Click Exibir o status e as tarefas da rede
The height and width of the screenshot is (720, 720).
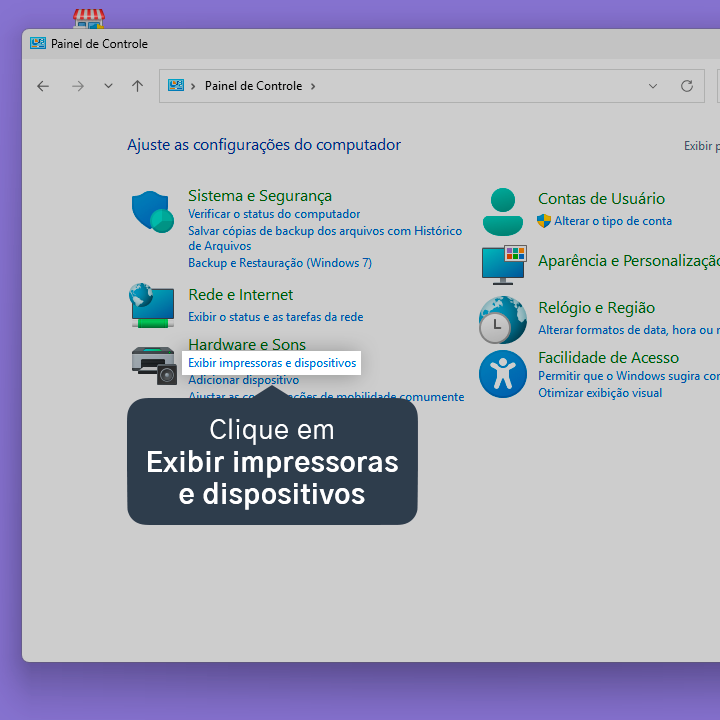point(276,317)
